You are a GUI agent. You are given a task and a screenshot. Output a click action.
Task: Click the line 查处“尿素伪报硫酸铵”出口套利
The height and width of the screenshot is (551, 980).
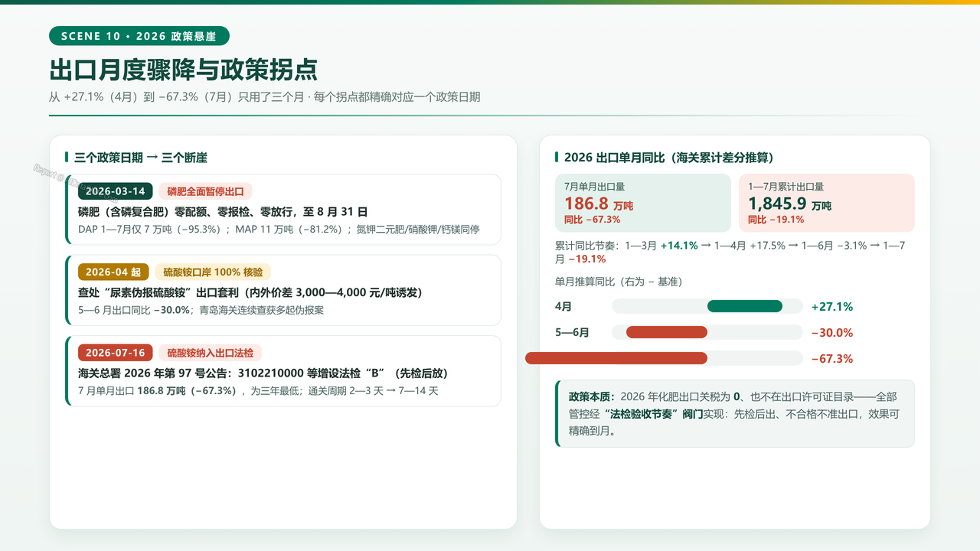point(250,292)
